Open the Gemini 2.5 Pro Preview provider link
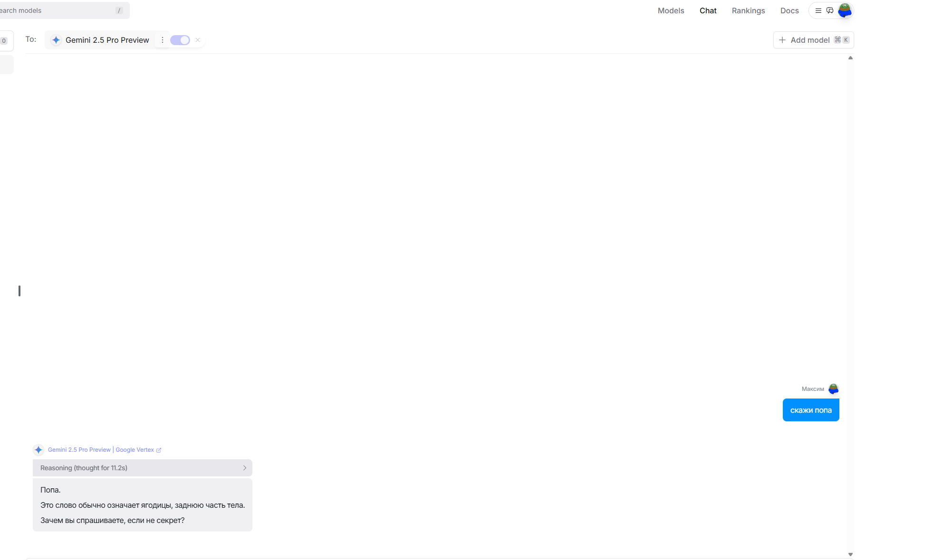The image size is (943, 560). (79, 450)
